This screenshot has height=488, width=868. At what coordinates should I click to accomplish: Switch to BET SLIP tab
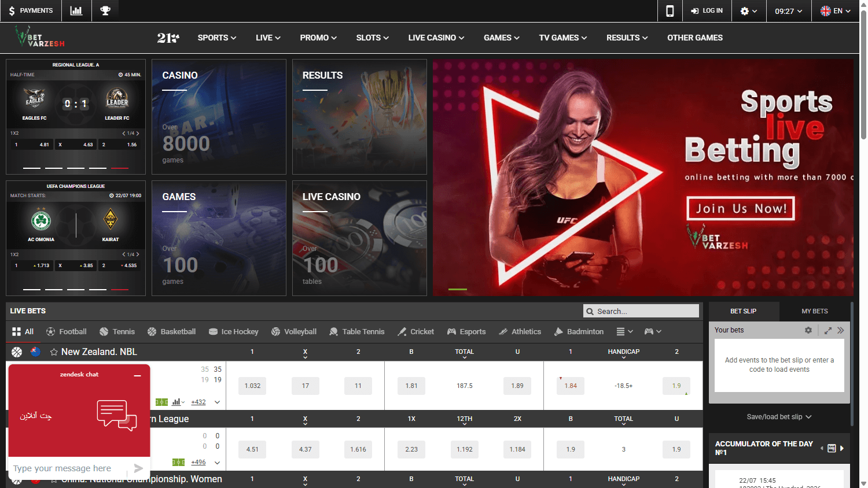(x=744, y=311)
